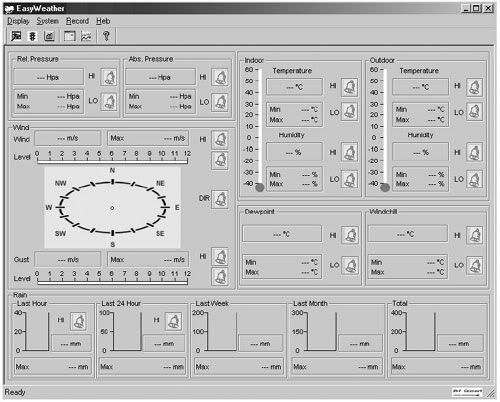The width and height of the screenshot is (500, 402).
Task: Click Indoor Humidity LO alarm bell
Action: pyautogui.click(x=349, y=179)
